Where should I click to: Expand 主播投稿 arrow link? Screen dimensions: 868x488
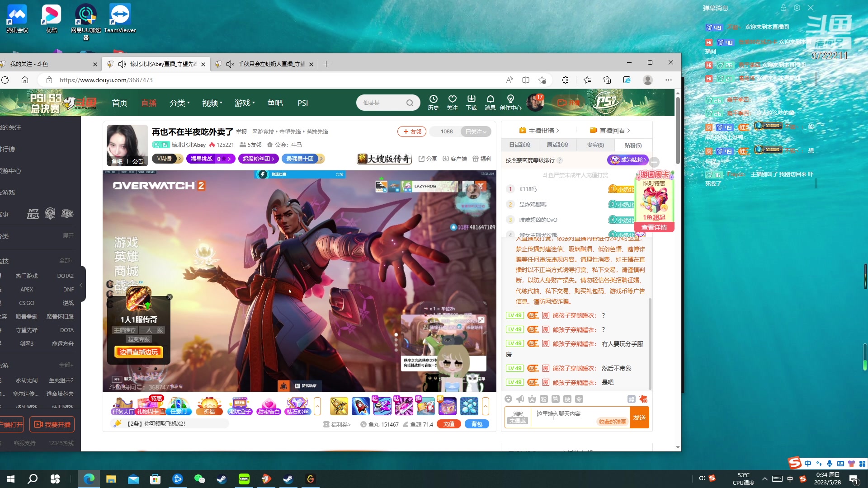tap(539, 131)
